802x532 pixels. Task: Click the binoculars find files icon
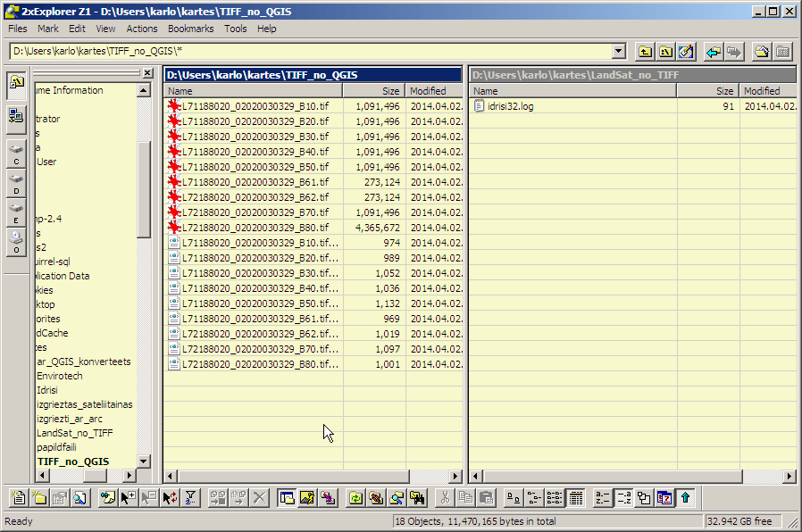(x=107, y=498)
